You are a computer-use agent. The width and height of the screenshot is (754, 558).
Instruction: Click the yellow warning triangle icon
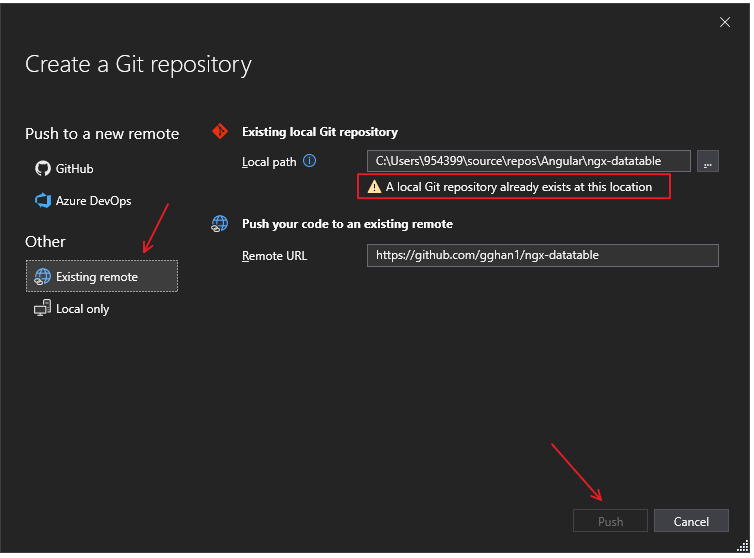(x=374, y=187)
